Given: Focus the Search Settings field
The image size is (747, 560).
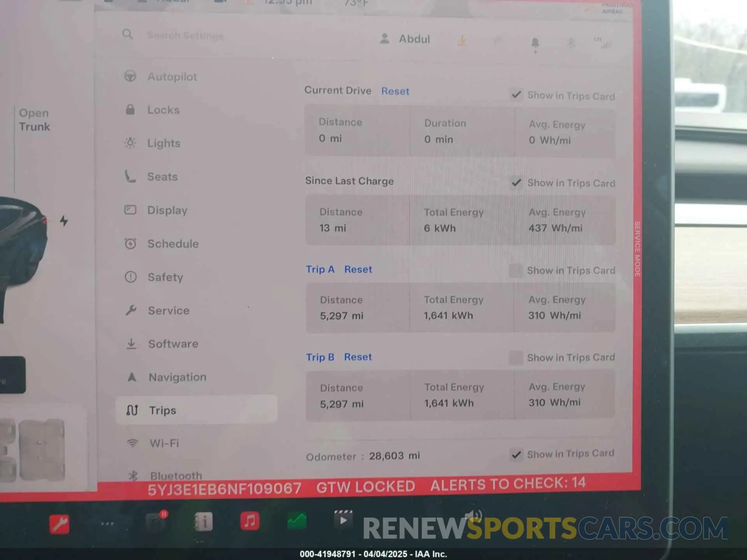Looking at the screenshot, I should pyautogui.click(x=185, y=36).
